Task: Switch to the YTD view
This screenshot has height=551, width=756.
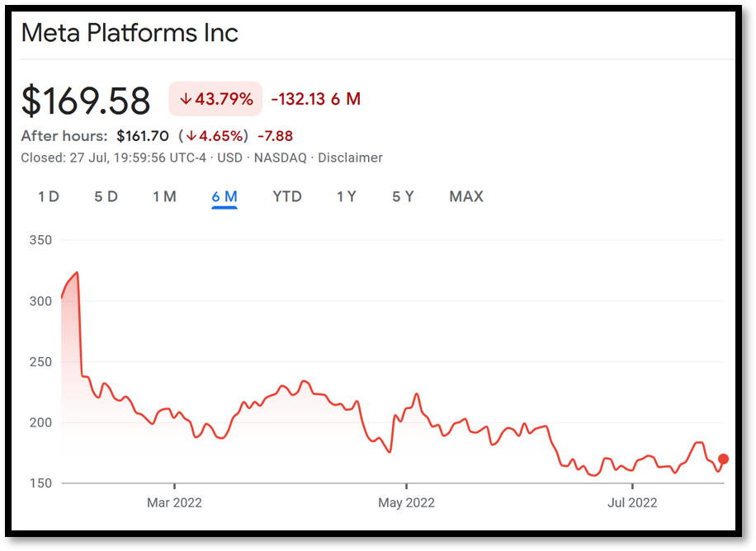Action: (287, 196)
